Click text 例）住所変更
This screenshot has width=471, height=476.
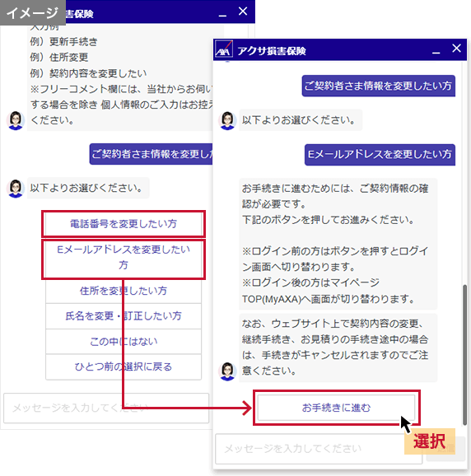(x=59, y=58)
